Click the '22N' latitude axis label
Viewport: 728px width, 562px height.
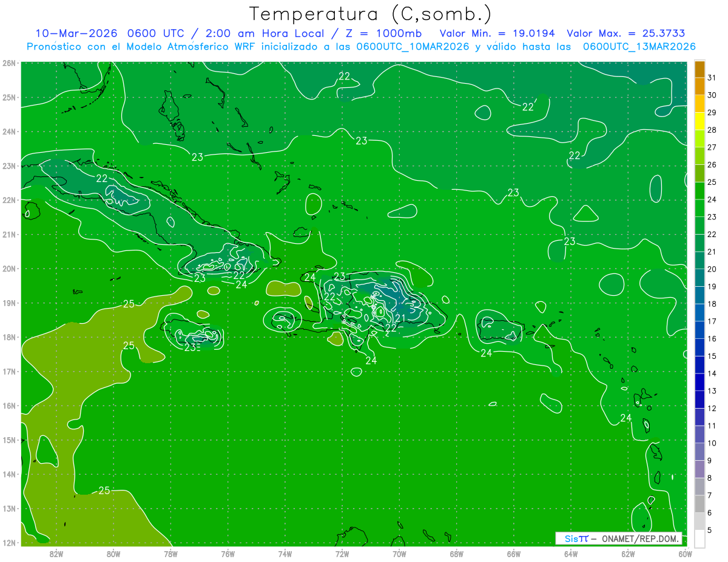click(9, 200)
